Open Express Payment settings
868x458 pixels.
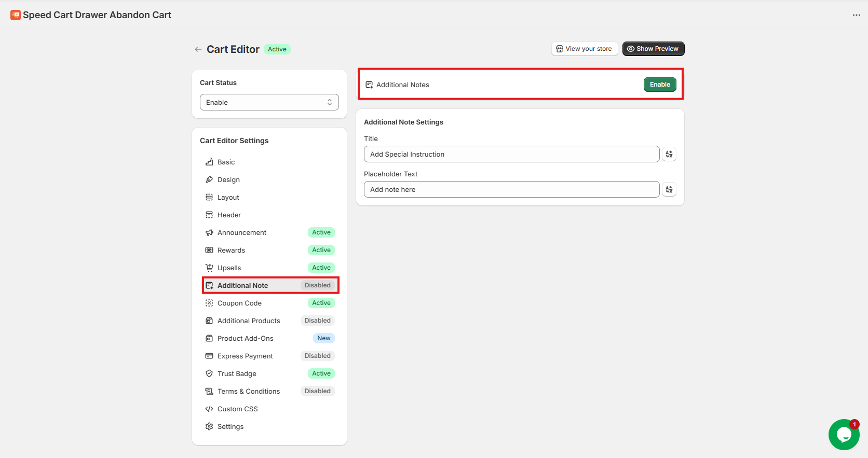(x=245, y=356)
